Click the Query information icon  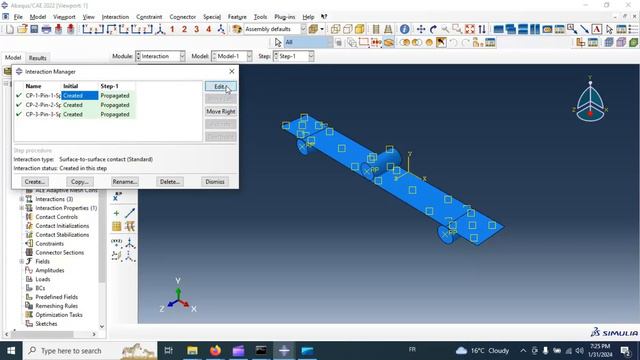[x=404, y=29]
